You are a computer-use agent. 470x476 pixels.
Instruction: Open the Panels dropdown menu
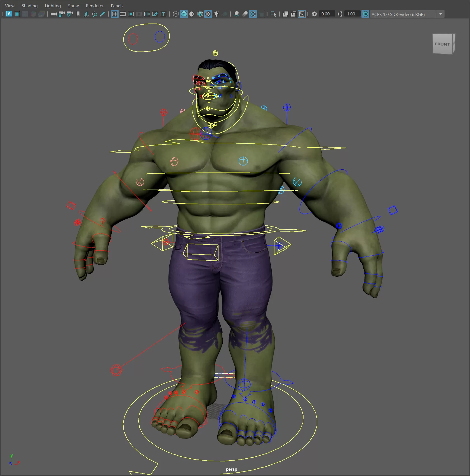pyautogui.click(x=117, y=6)
